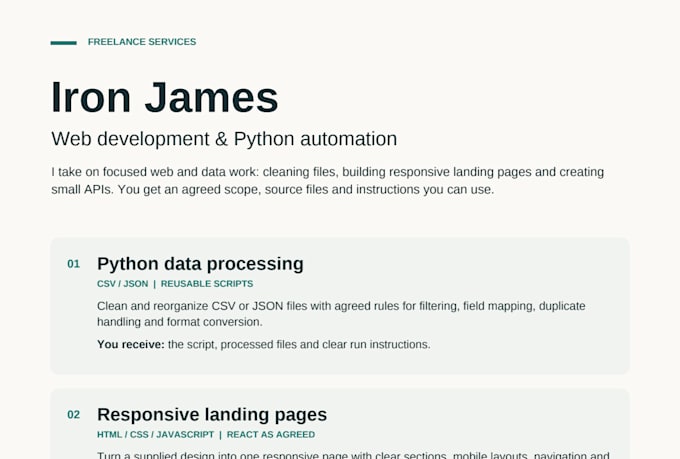Select the 'Iron James' heading

(165, 98)
